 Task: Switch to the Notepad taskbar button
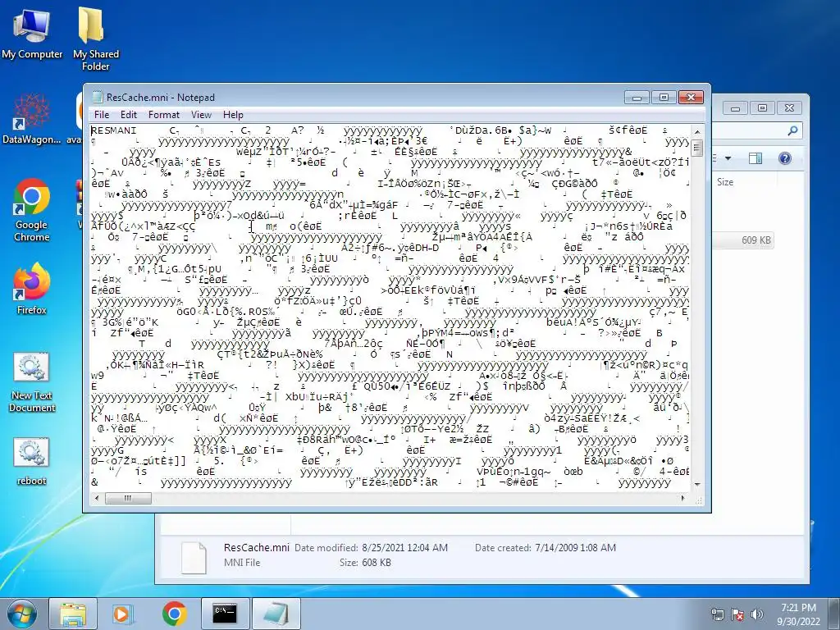(x=276, y=614)
